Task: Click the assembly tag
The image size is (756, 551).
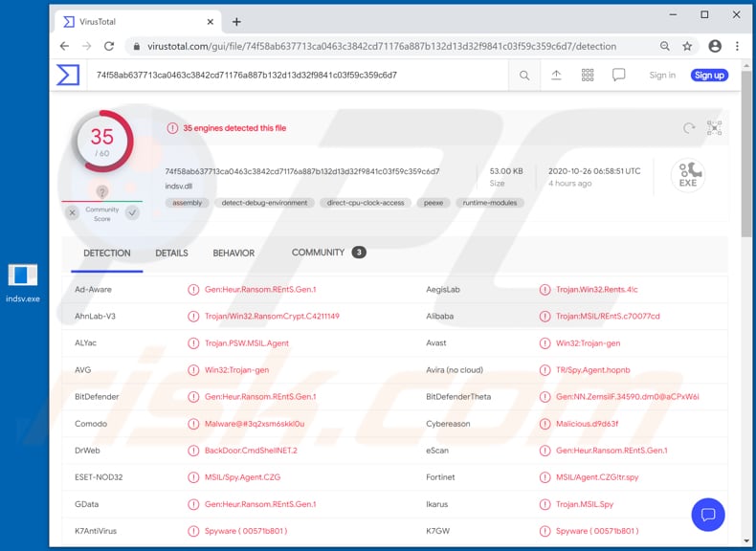Action: [187, 203]
